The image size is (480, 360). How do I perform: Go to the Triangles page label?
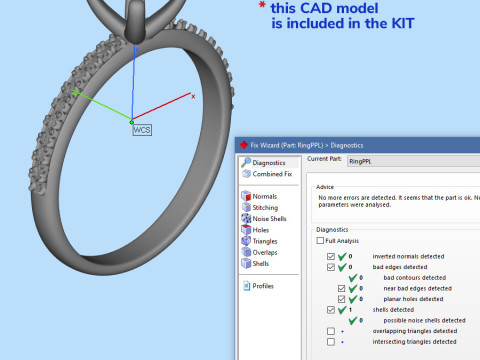click(265, 241)
